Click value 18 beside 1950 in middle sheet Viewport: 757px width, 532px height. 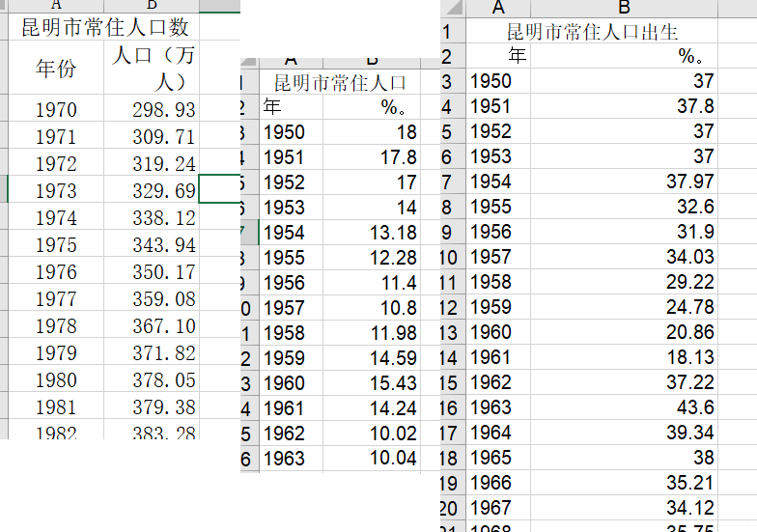click(371, 131)
